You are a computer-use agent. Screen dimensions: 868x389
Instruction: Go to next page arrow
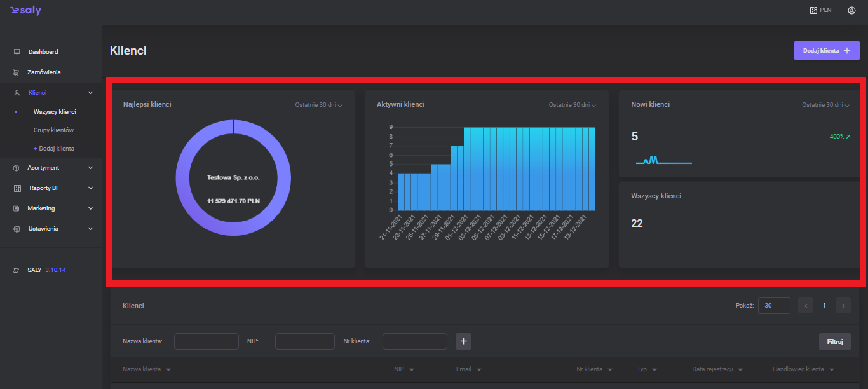(x=843, y=306)
